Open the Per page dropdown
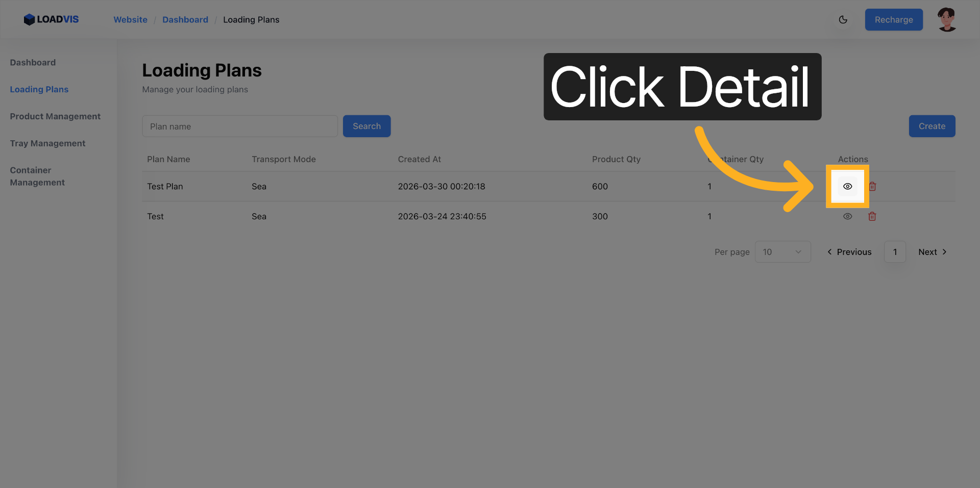This screenshot has height=488, width=980. 782,252
